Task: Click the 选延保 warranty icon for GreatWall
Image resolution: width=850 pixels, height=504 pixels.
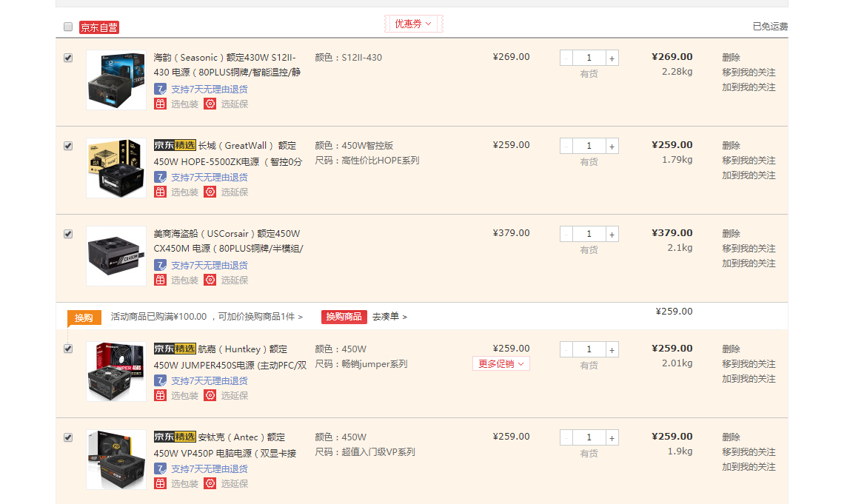Action: (x=210, y=192)
